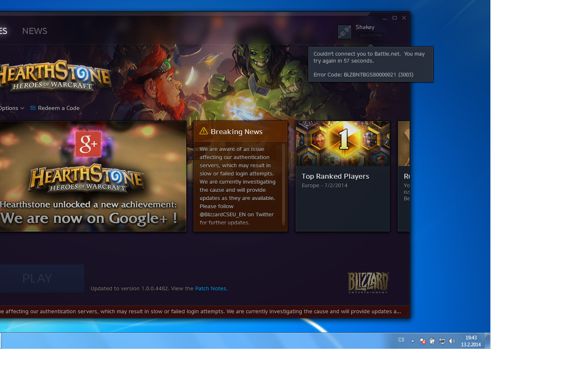
Task: Open the Blizzard Entertainment logo
Action: coord(368,283)
